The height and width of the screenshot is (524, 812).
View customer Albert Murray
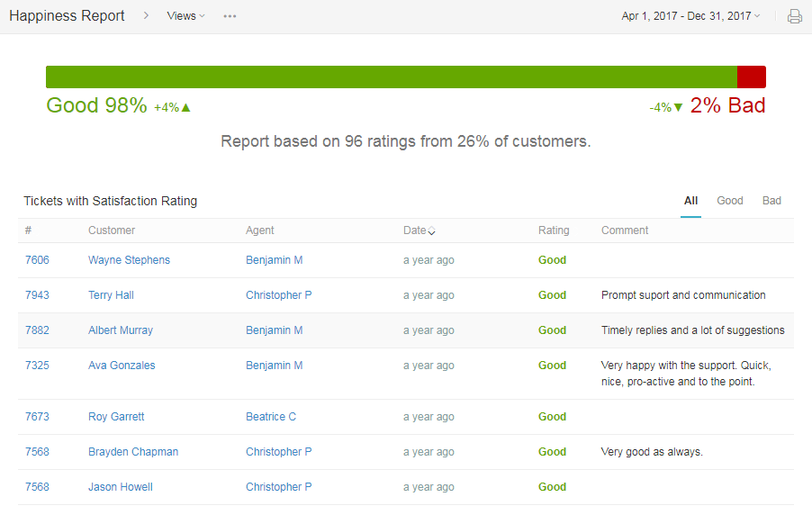pos(121,330)
